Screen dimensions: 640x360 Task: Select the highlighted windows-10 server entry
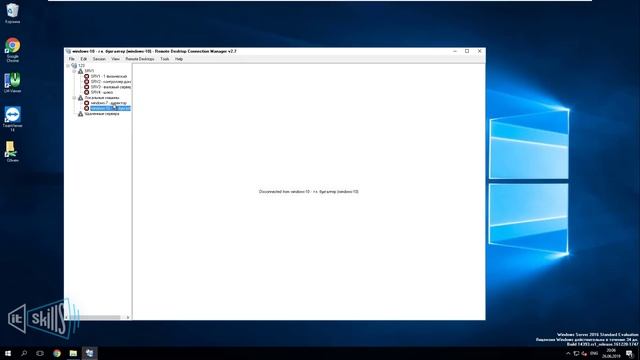click(x=111, y=109)
